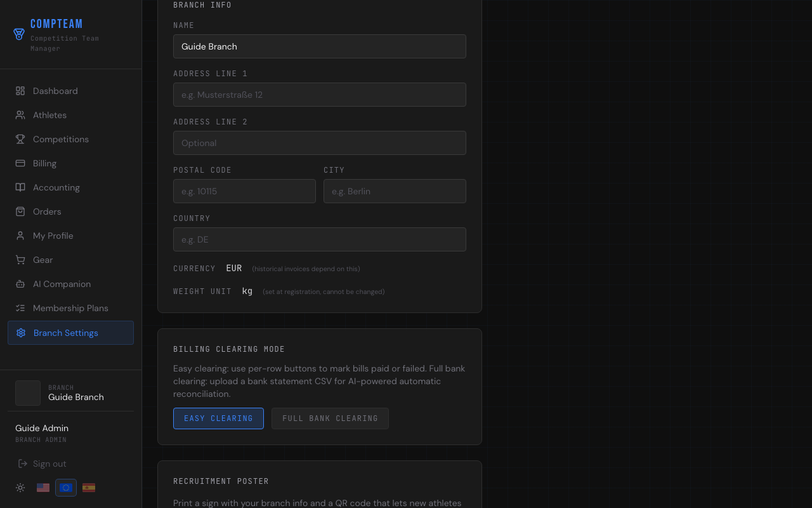Screen dimensions: 812x508
Task: Click the Billing credit card icon
Action: [20, 163]
